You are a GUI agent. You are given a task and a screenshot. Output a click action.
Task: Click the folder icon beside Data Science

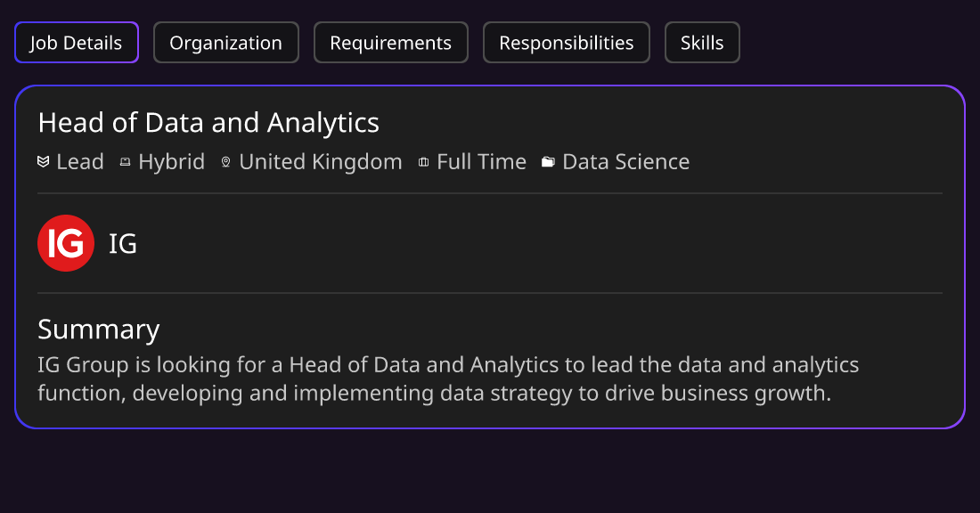(548, 162)
